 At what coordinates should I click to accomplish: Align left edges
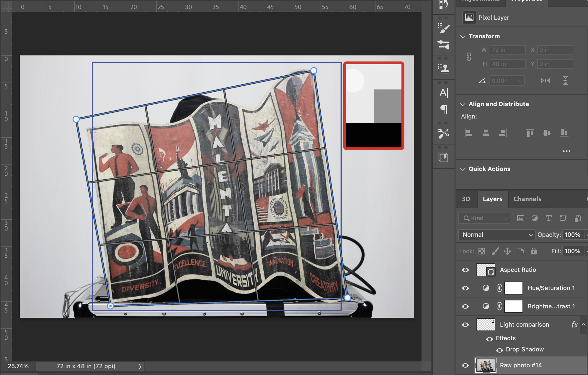pyautogui.click(x=468, y=133)
